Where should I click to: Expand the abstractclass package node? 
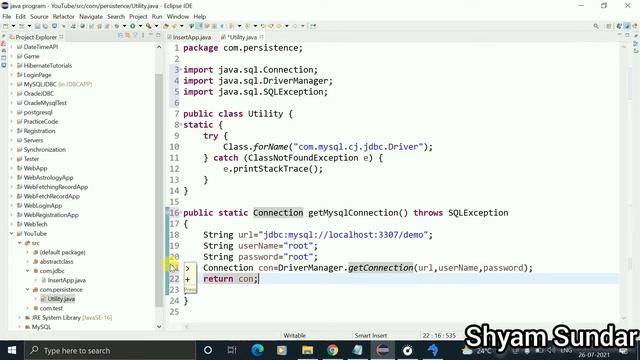[28, 262]
